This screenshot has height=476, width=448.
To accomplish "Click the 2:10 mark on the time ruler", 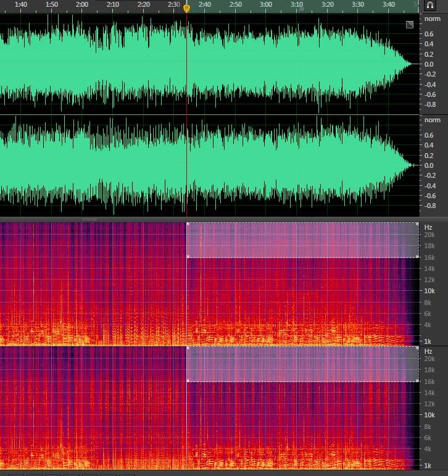I will click(113, 4).
